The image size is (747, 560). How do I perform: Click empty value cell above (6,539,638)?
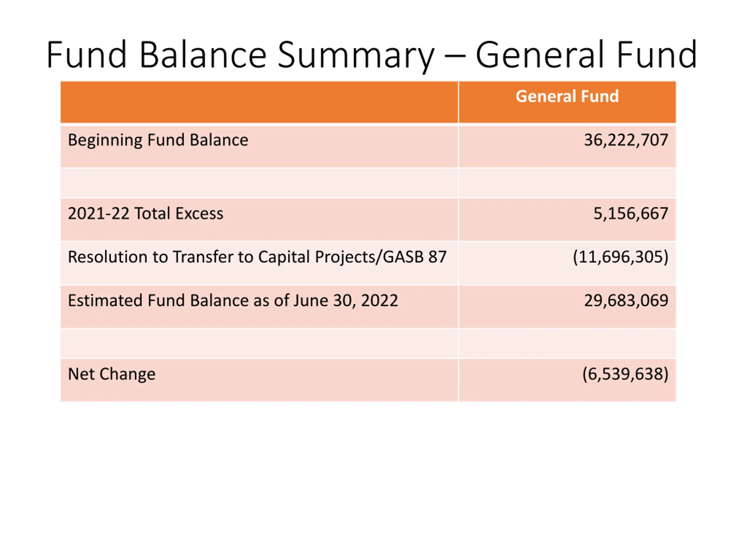tap(567, 343)
